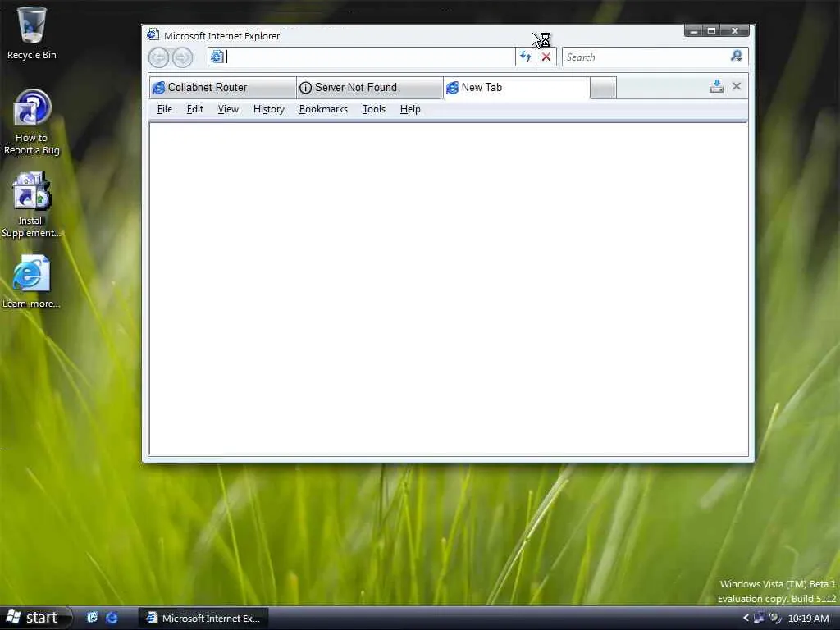The width and height of the screenshot is (840, 630).
Task: Click the download tray icon in tab bar
Action: (x=716, y=86)
